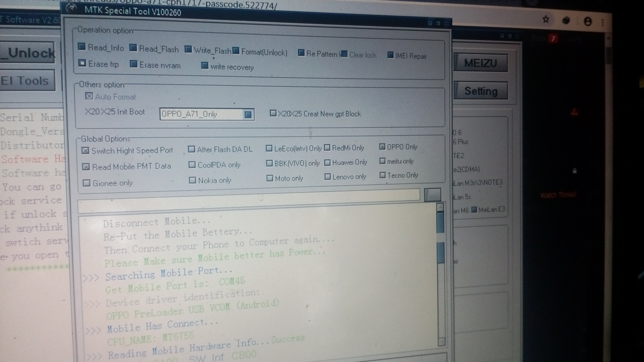Open the OPPO_A71_Only init boot dropdown
Viewport: 644px width, 362px height.
point(248,115)
